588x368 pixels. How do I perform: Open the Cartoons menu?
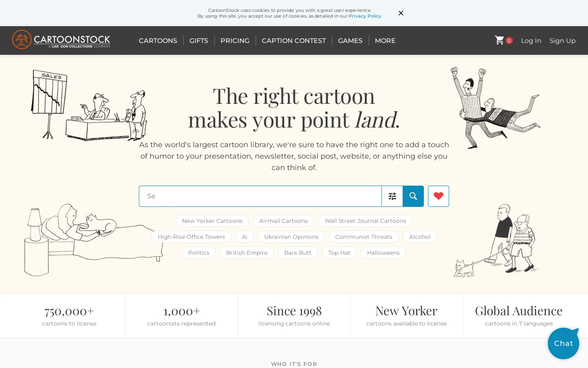point(158,40)
